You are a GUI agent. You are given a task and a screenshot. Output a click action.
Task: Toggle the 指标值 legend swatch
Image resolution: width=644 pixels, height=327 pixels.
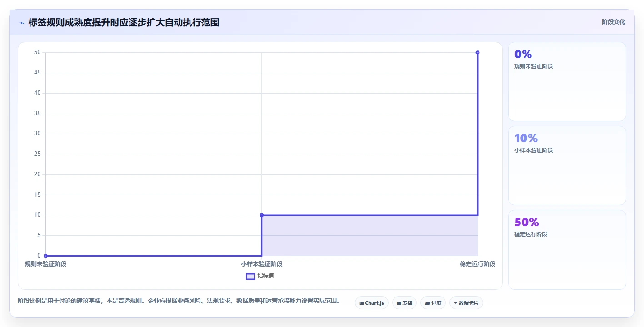coord(250,276)
